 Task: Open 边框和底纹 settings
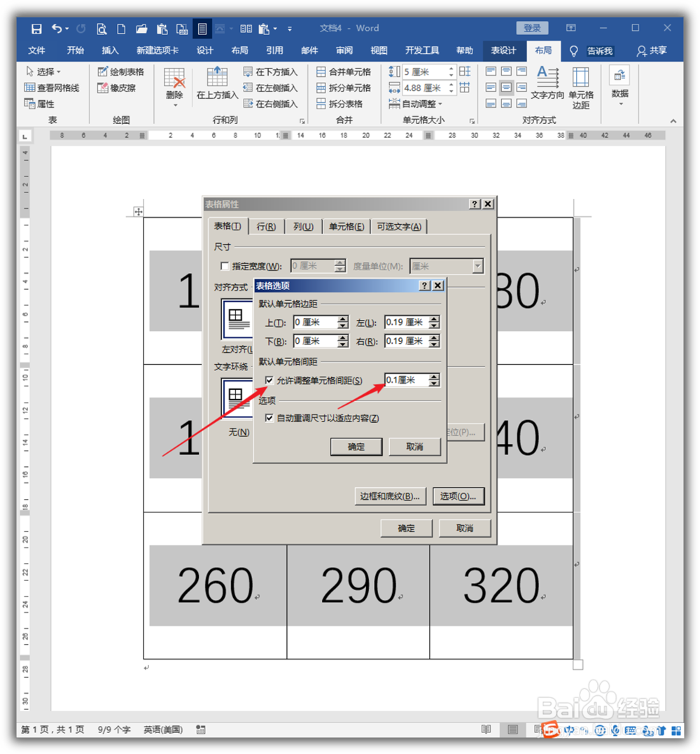(x=390, y=496)
